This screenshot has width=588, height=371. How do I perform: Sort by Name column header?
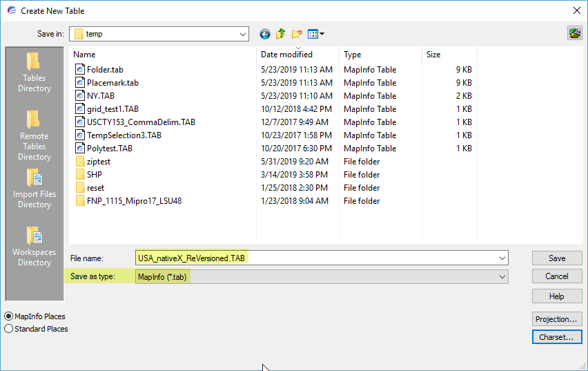click(84, 55)
